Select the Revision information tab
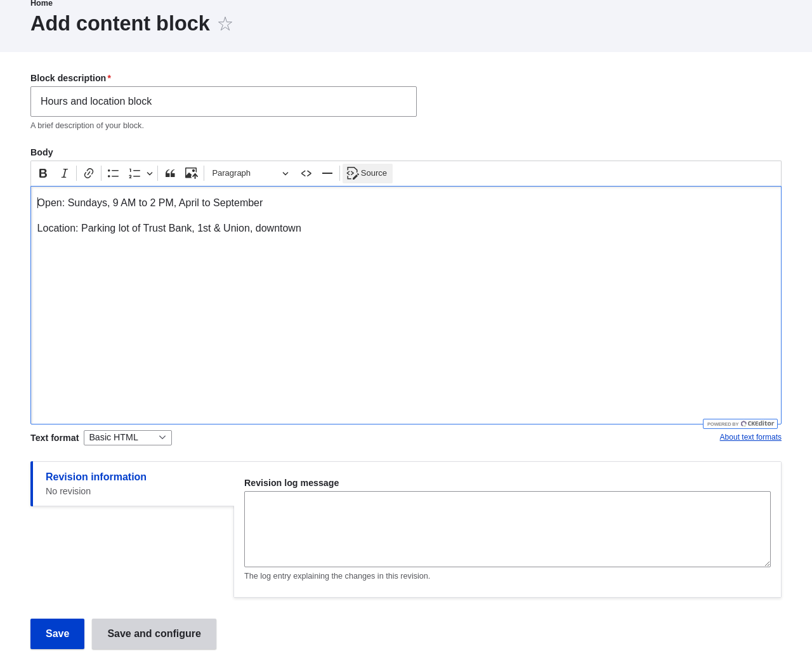Viewport: 812px width, 651px height. (96, 477)
